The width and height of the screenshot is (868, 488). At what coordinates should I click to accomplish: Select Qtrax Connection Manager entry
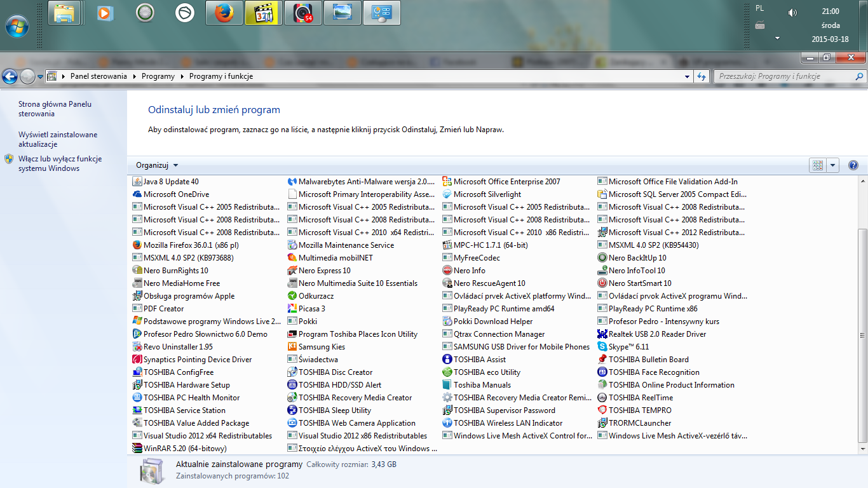tap(494, 334)
